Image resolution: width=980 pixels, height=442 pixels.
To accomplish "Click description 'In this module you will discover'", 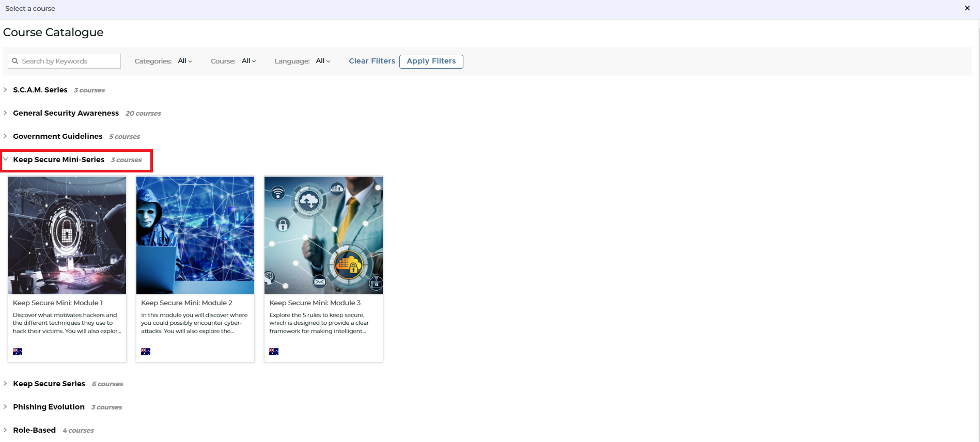I will tap(194, 323).
